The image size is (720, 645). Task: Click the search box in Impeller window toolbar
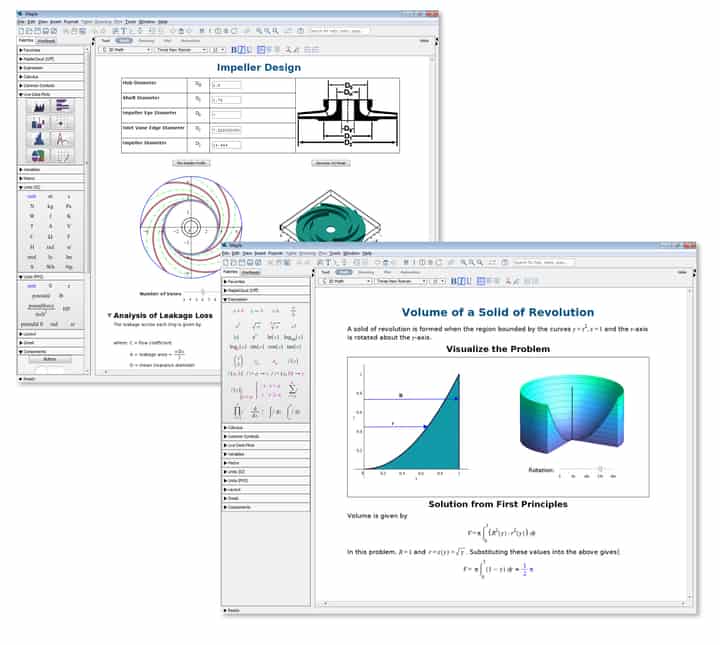tap(339, 31)
